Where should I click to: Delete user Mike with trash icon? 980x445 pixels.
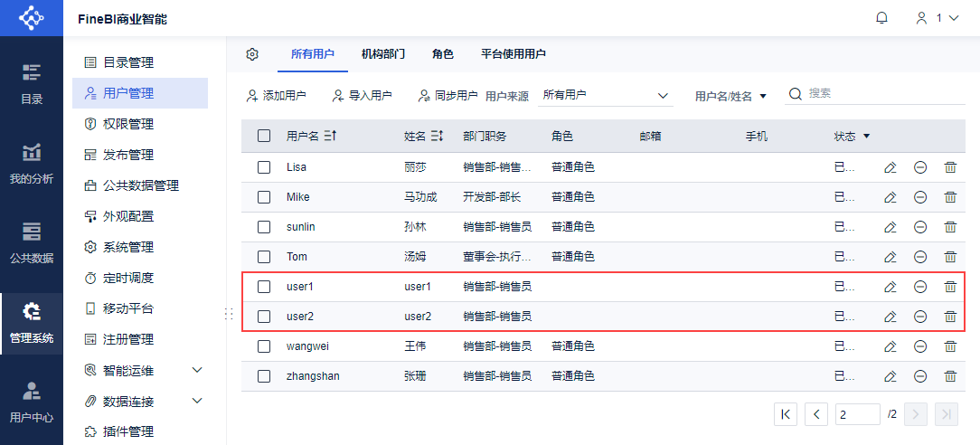pos(950,197)
